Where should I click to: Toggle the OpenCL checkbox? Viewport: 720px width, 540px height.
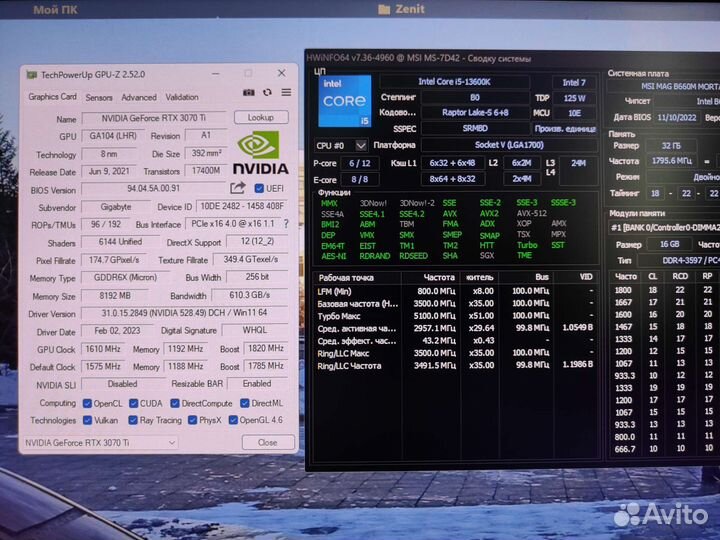tap(86, 403)
